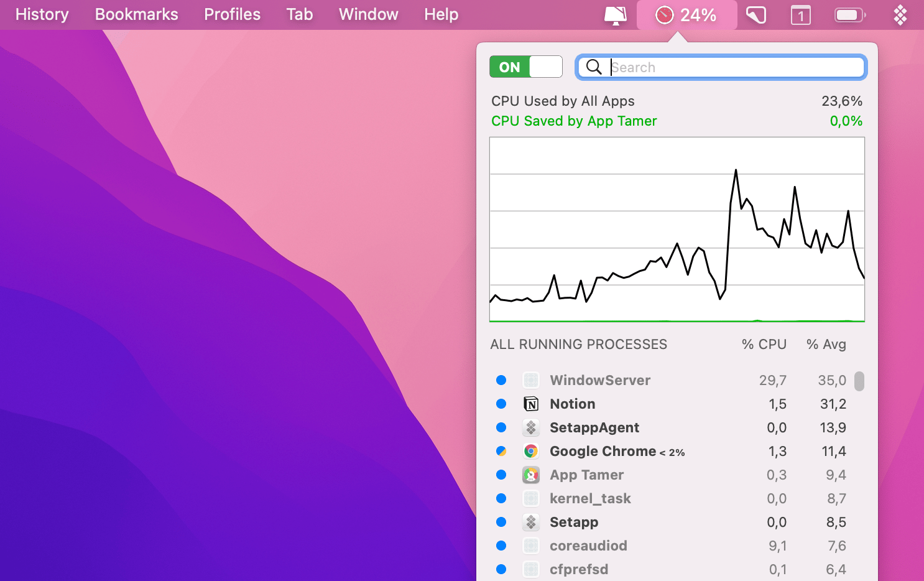Open the Profiles menu
The image size is (924, 581).
(x=232, y=14)
